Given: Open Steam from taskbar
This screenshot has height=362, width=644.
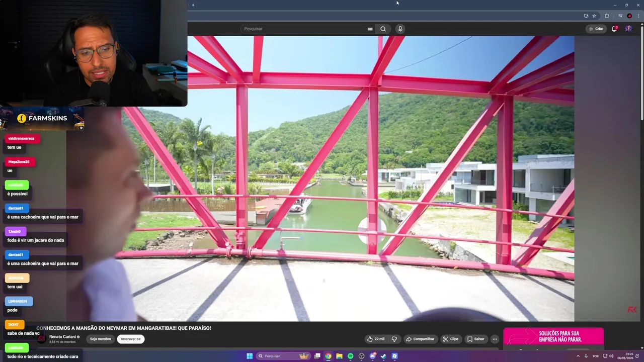Looking at the screenshot, I should tap(383, 356).
